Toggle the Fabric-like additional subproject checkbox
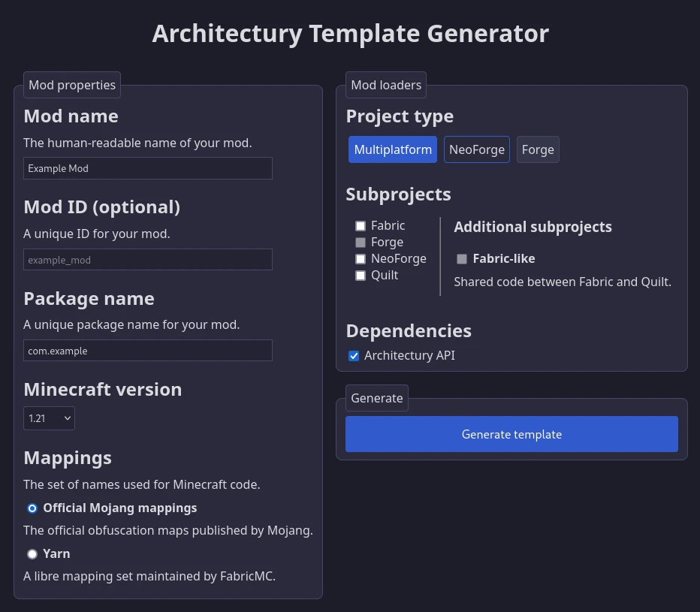 (462, 259)
